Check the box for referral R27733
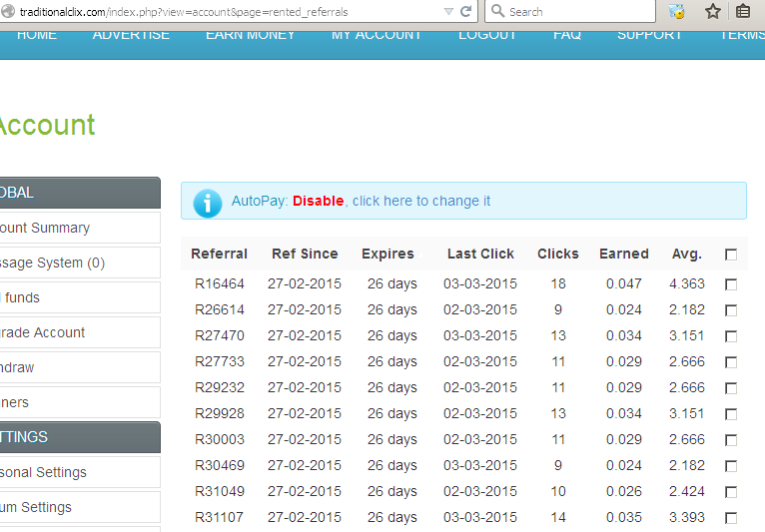The image size is (765, 532). coord(731,362)
